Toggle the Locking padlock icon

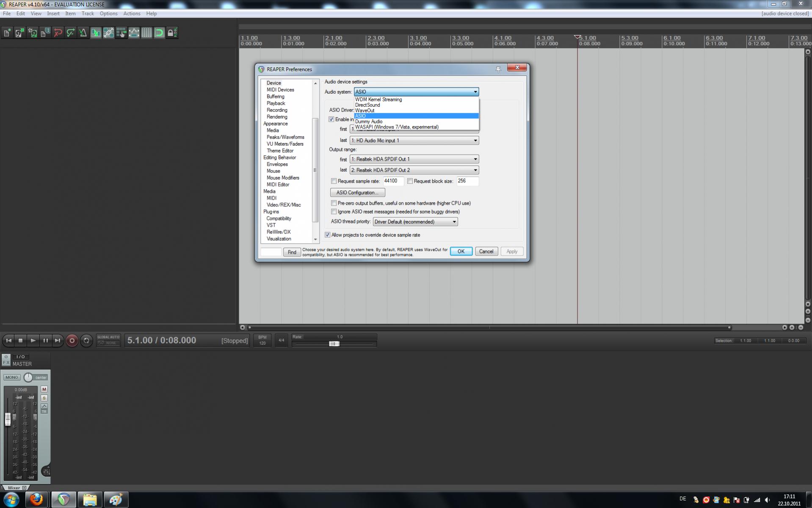tap(172, 33)
